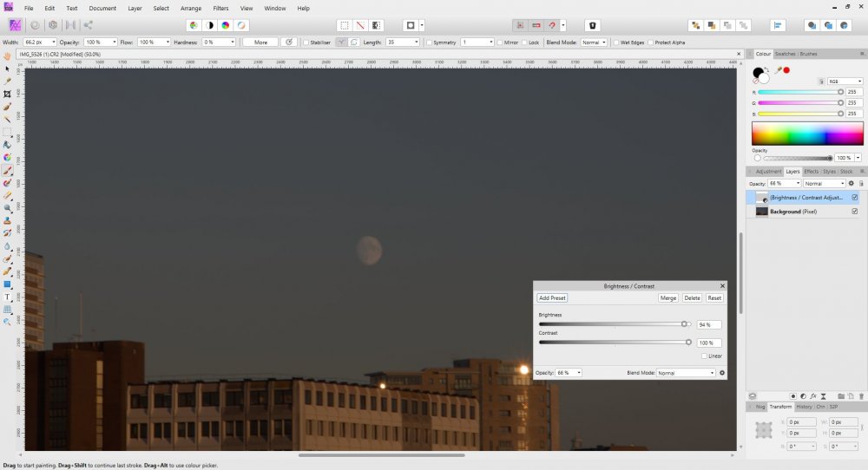
Task: Switch to the Swatches tab
Action: point(785,54)
